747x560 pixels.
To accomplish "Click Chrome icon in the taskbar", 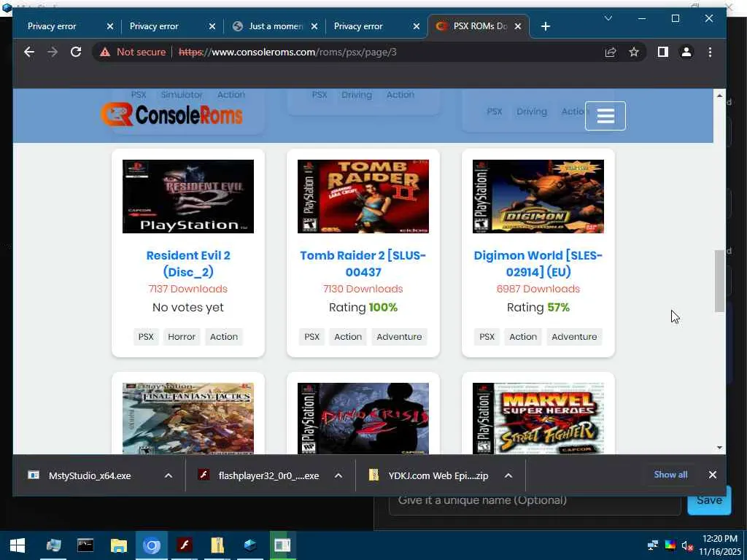I will tap(152, 545).
